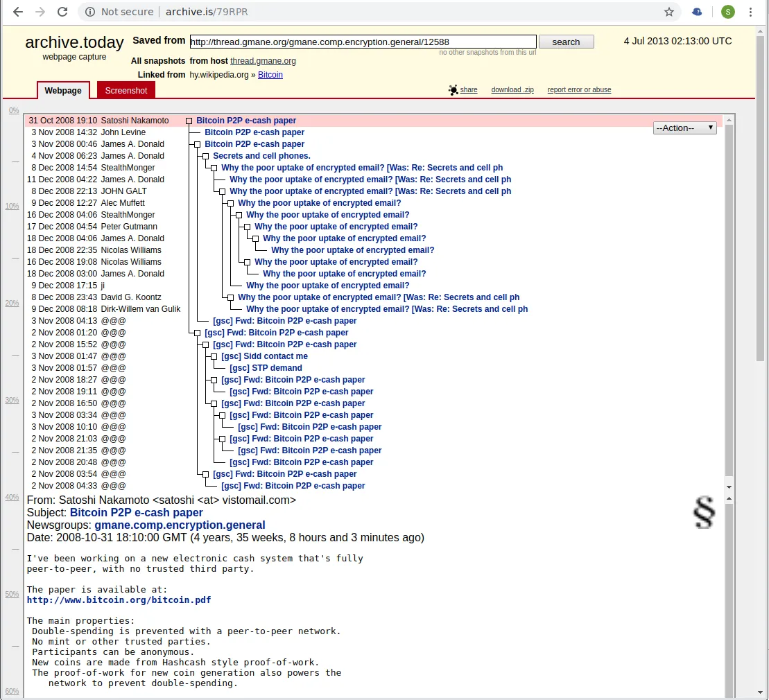Viewport: 769px width, 700px height.
Task: Open the thread.gmane.org host link
Action: 263,61
